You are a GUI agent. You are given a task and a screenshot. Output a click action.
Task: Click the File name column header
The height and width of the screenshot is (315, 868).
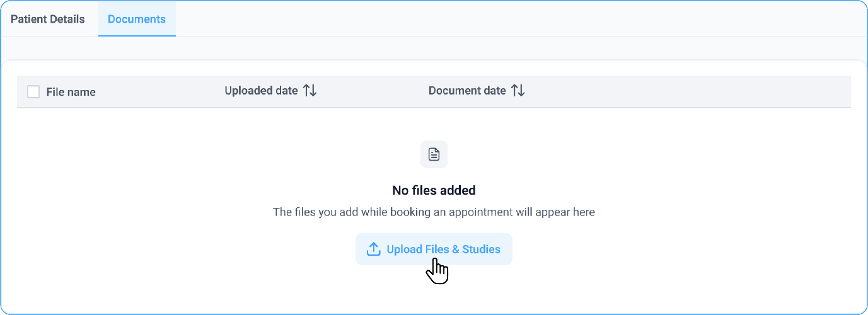click(71, 92)
